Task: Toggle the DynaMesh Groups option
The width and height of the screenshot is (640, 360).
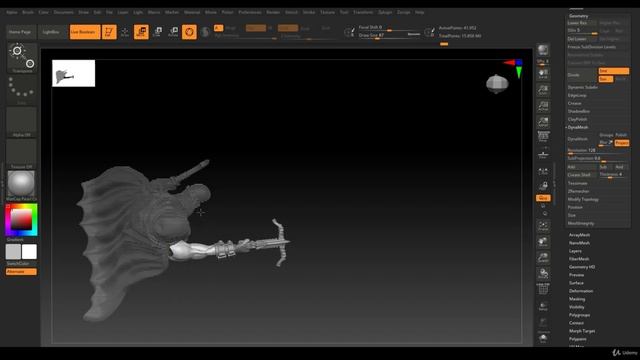Action: click(606, 135)
